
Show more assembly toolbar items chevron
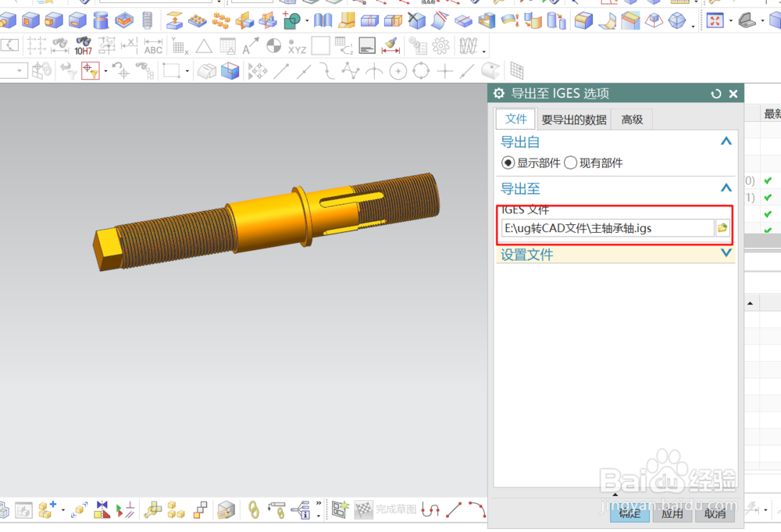[x=319, y=503]
